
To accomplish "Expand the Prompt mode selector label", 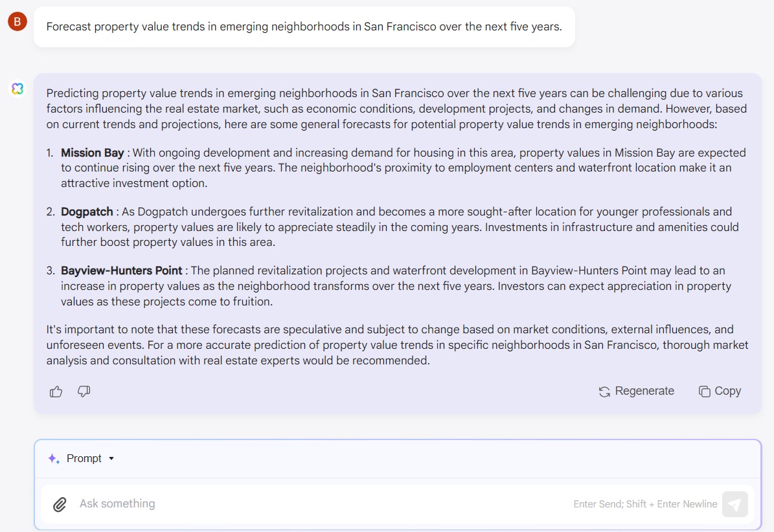I will tap(84, 458).
